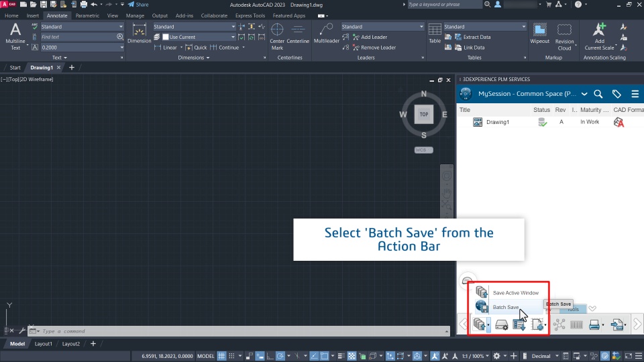Image resolution: width=644 pixels, height=362 pixels.
Task: Toggle annotation visibility in status bar
Action: [435, 356]
